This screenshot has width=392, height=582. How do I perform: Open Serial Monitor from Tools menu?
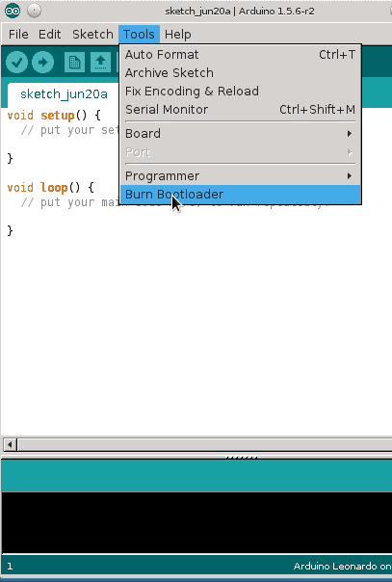[x=241, y=110]
